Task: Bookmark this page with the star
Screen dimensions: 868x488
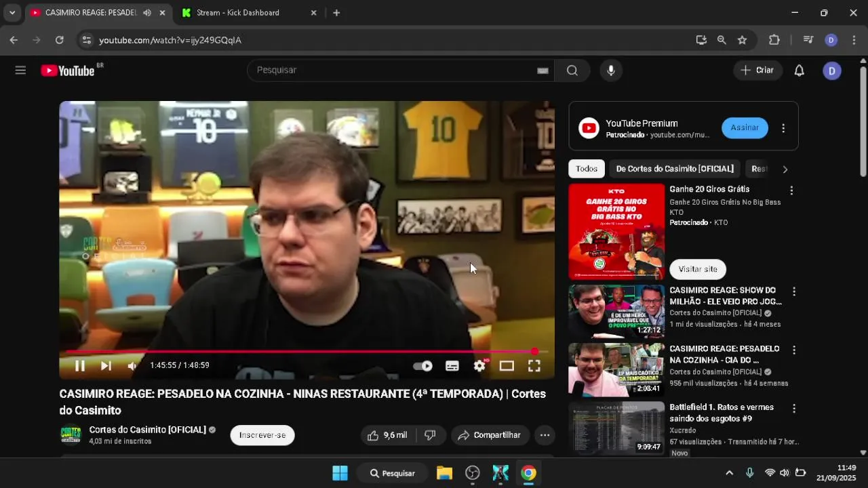Action: (742, 40)
